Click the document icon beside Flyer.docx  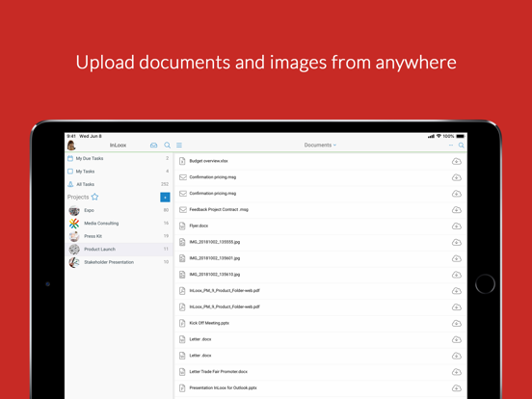coord(182,226)
